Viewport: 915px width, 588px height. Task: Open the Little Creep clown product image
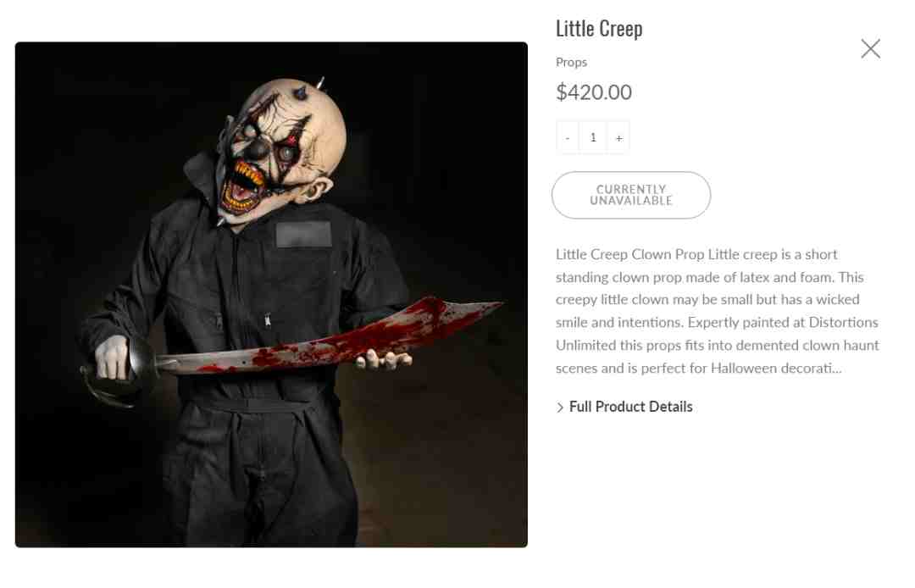tap(271, 295)
